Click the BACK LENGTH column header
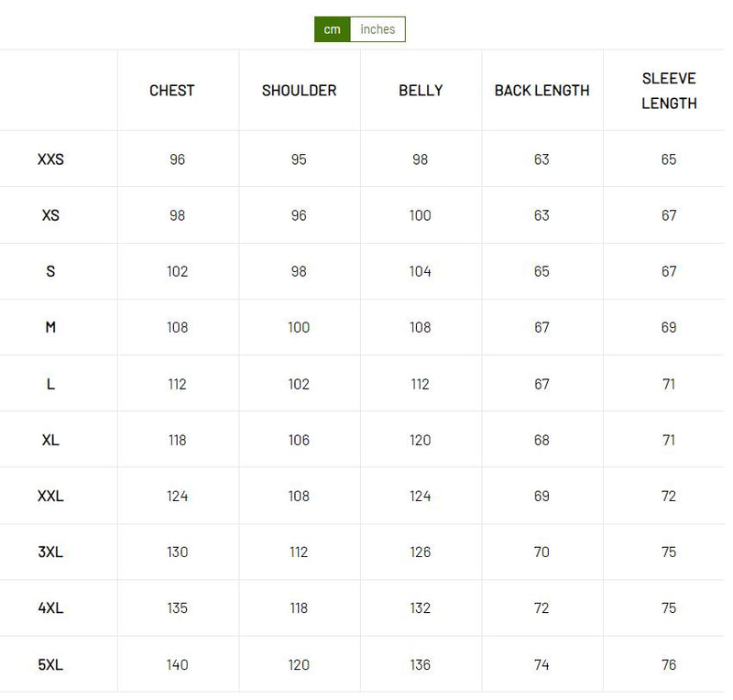 (542, 91)
